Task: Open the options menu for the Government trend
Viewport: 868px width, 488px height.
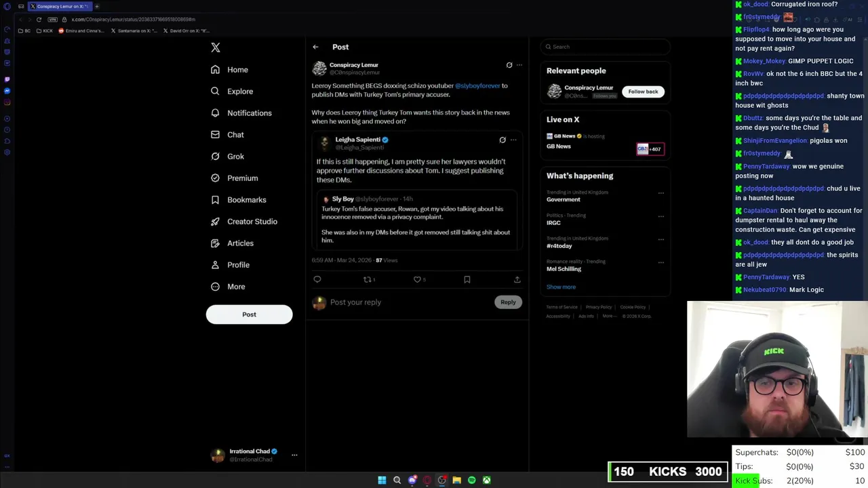Action: point(661,192)
